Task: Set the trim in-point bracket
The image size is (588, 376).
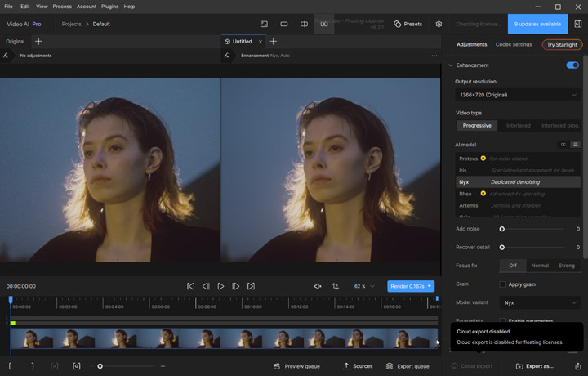Action: [x=10, y=366]
